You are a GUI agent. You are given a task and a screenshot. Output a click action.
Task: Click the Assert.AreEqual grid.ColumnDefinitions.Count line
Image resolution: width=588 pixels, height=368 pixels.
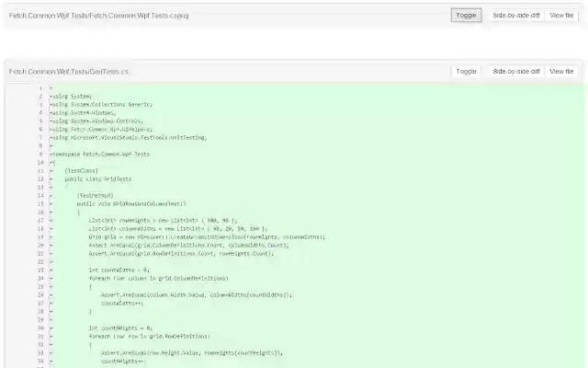[x=189, y=246]
